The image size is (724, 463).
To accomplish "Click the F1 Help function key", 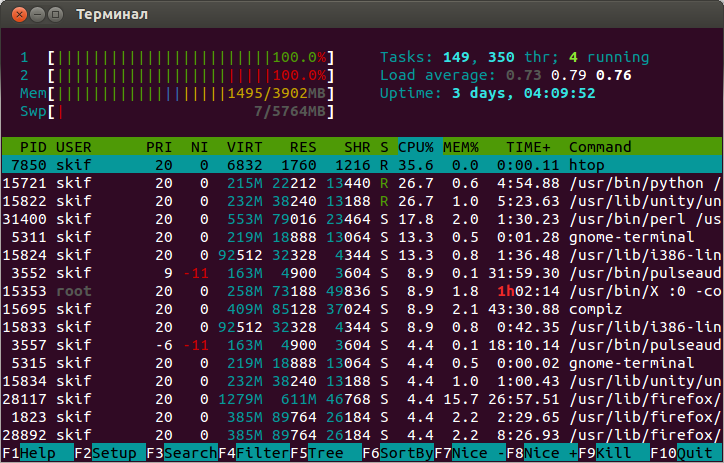I will [x=38, y=453].
